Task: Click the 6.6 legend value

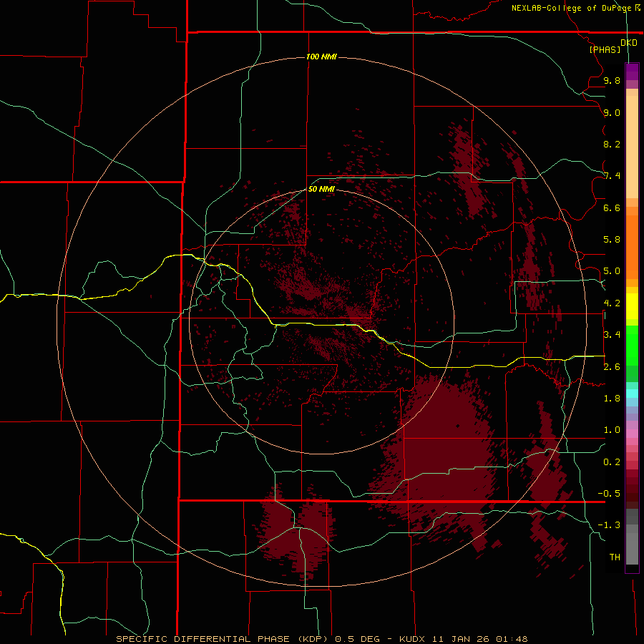Action: pyautogui.click(x=612, y=208)
